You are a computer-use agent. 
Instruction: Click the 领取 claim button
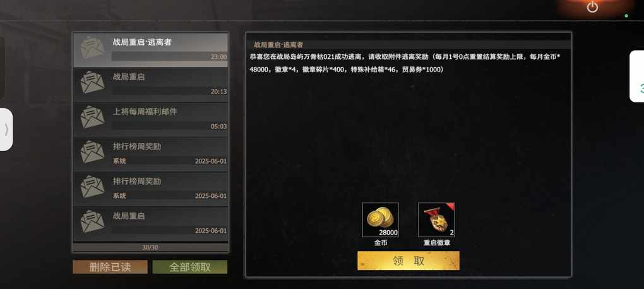point(408,261)
